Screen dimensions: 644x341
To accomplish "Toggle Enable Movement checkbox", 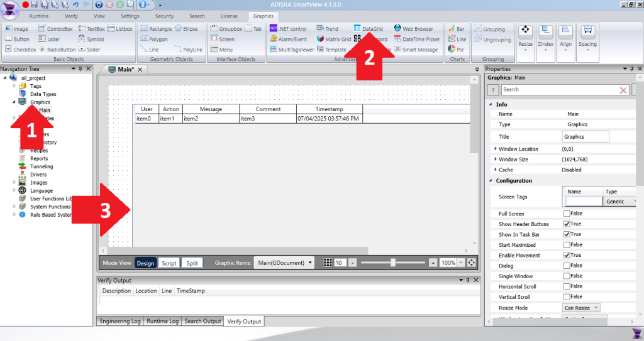I will pyautogui.click(x=567, y=255).
